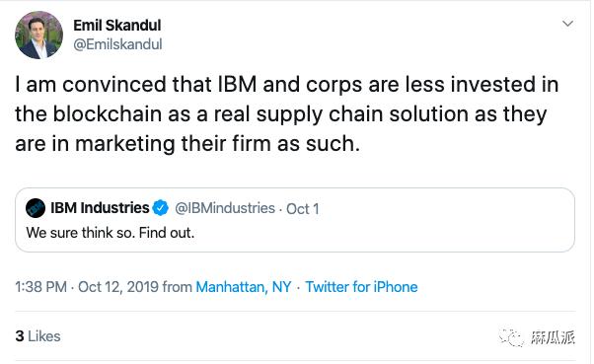
Task: Click the Oct 1 quoted tweet date
Action: (x=302, y=209)
